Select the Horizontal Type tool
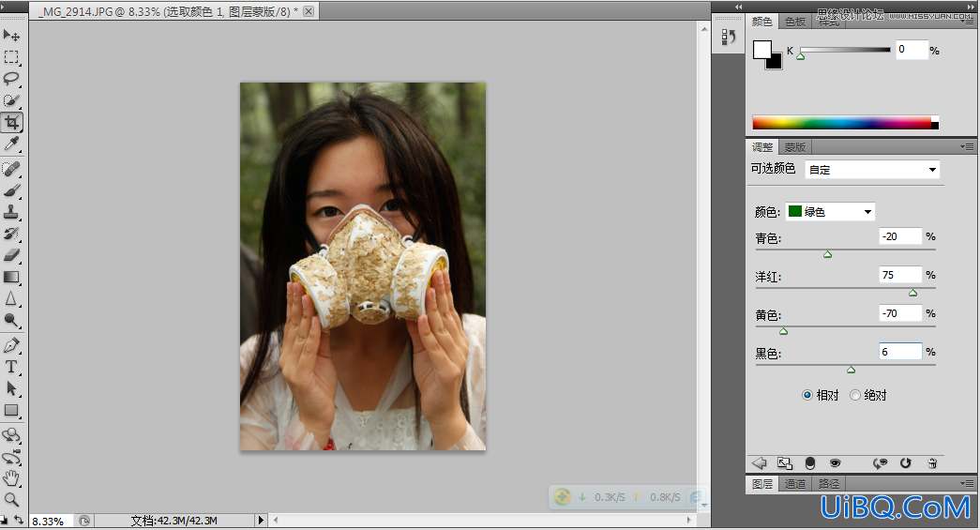This screenshot has height=530, width=980. [x=11, y=367]
